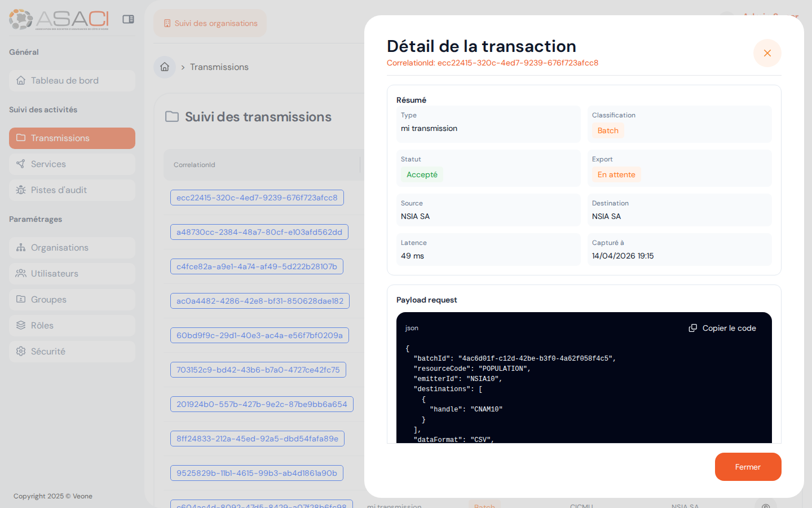Click the home icon in the breadcrumb
This screenshot has width=812, height=508.
click(x=164, y=67)
